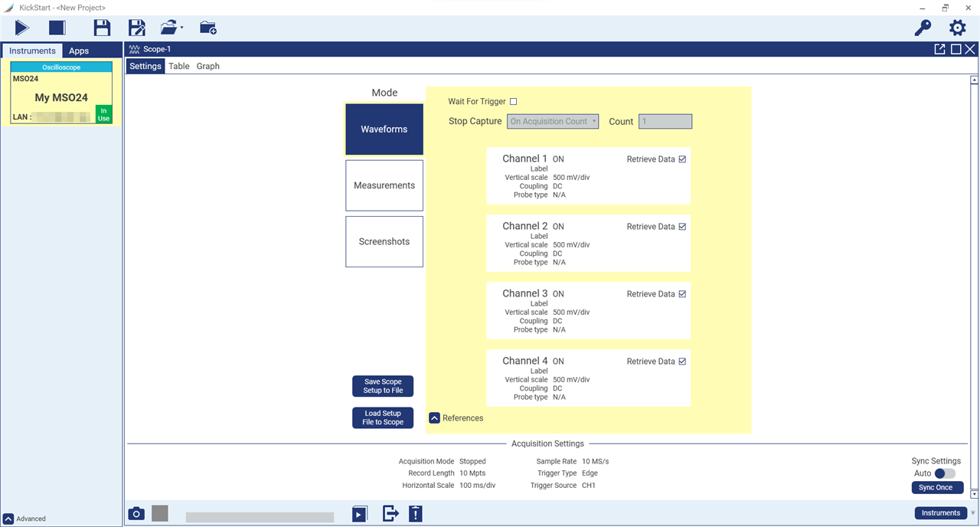Click the Instruments button at bottom right
This screenshot has width=980, height=527.
[x=941, y=513]
